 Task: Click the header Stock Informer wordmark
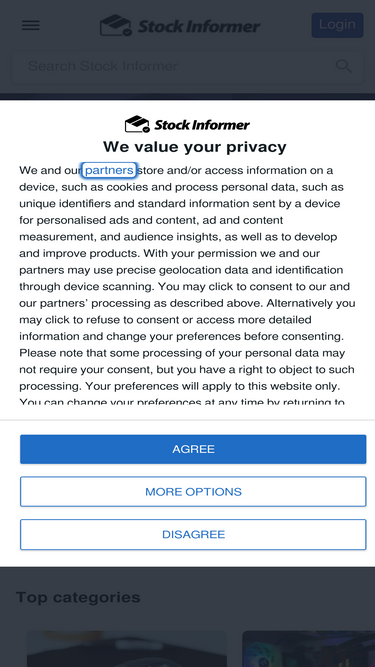tap(199, 26)
